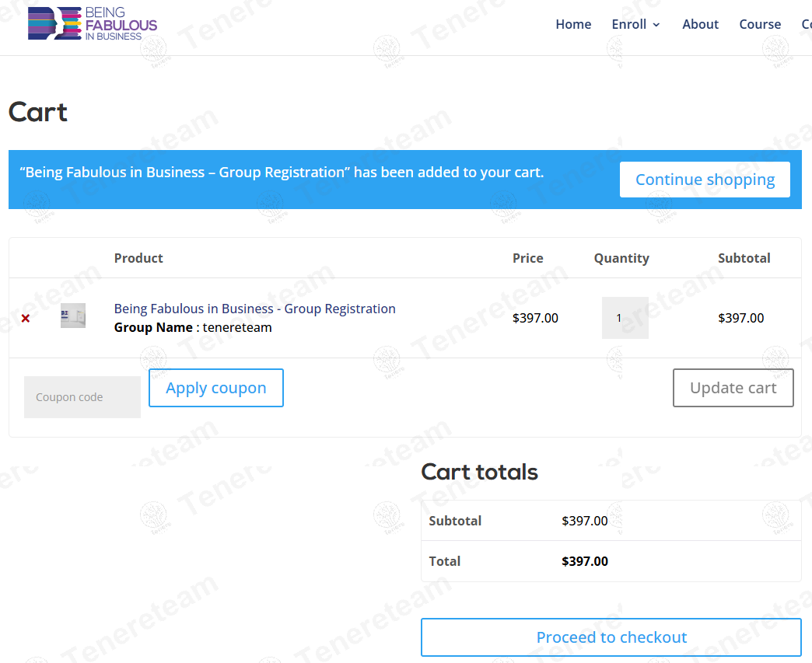This screenshot has height=663, width=812.
Task: Click the partially visible last nav item
Action: (x=807, y=24)
